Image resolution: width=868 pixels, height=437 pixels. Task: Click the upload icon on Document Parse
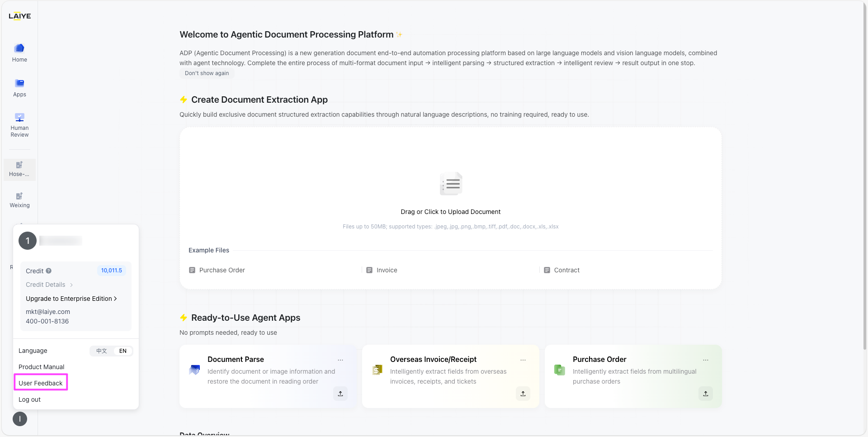click(340, 394)
